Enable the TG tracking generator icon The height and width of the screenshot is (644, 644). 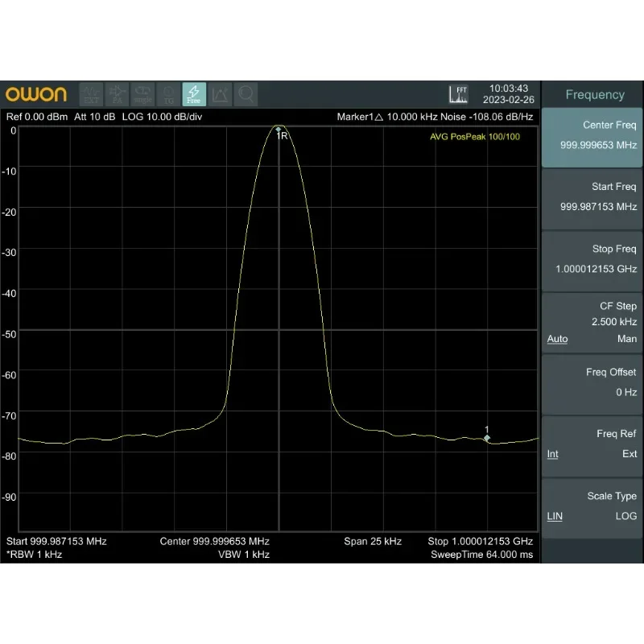point(168,94)
